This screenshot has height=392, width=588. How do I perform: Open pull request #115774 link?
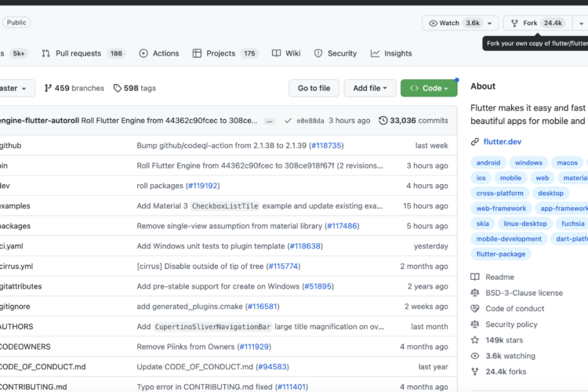283,267
